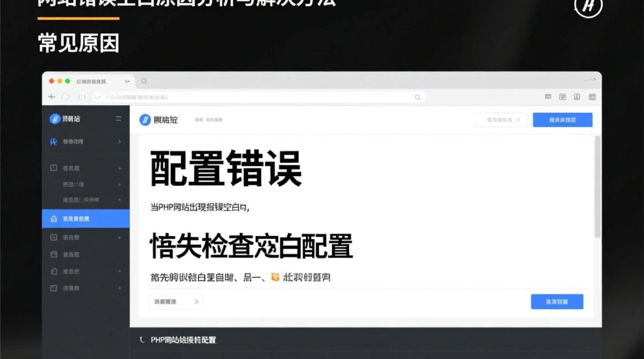The width and height of the screenshot is (644, 359).
Task: Click the home icon in highlighted sidebar row
Action: (54, 219)
